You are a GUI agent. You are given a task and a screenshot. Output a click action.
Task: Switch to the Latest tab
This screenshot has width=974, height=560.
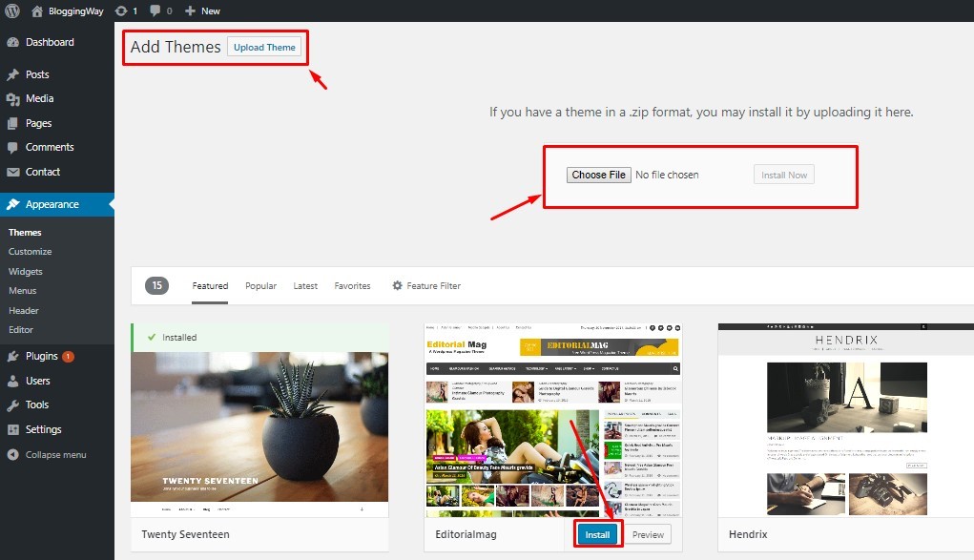coord(305,286)
